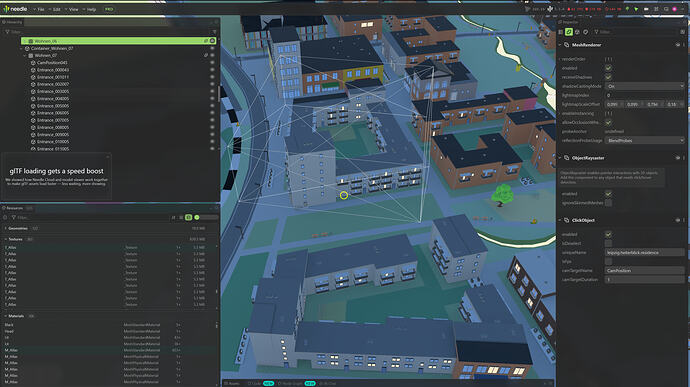Toggle visibility of Entrance_001011

212,77
